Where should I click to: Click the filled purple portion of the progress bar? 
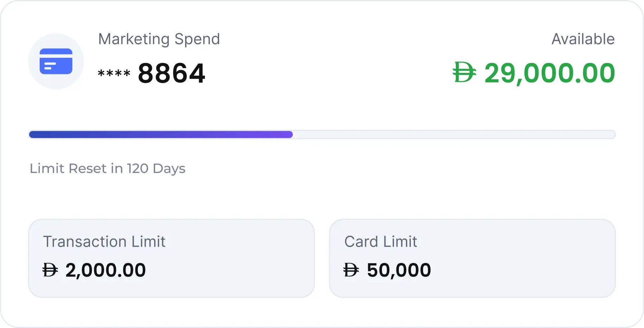coord(158,134)
